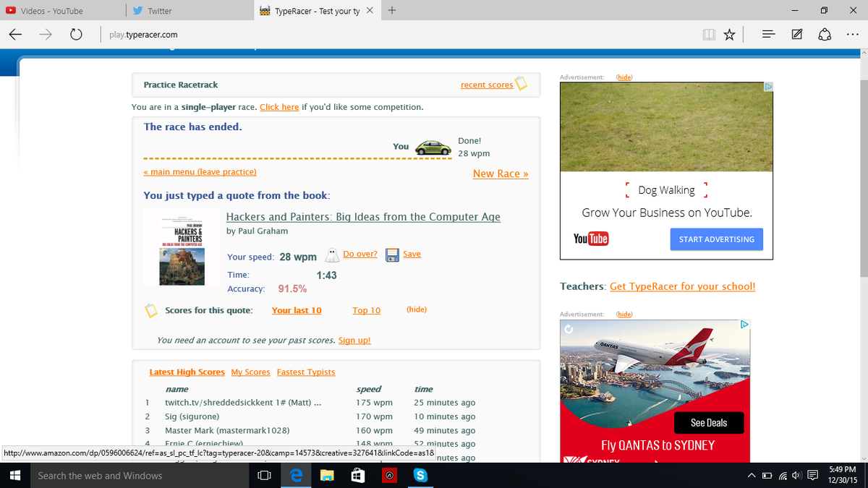Select the My Scores tab
Screen dimensions: 868x488
pos(250,372)
